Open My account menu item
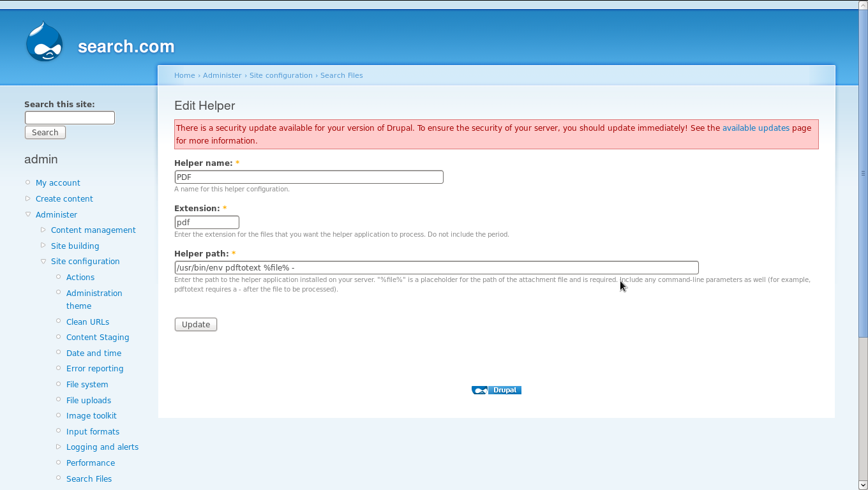The image size is (868, 490). (x=57, y=182)
